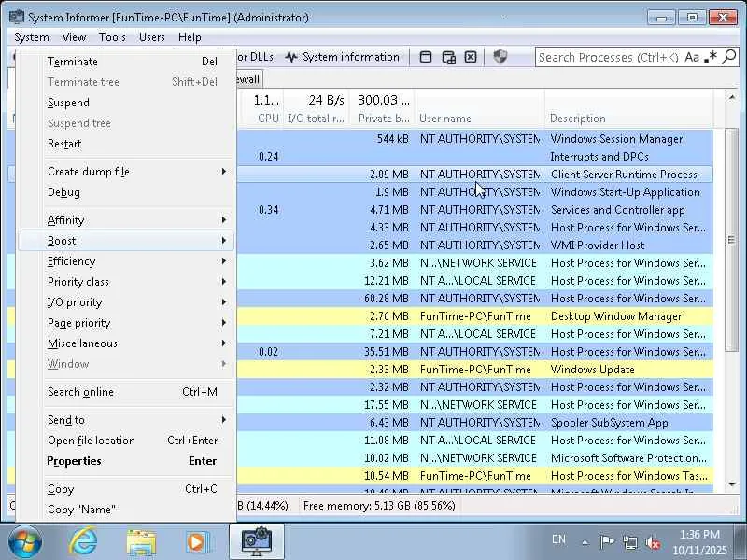
Task: Select the Windows Update row
Action: click(x=475, y=370)
